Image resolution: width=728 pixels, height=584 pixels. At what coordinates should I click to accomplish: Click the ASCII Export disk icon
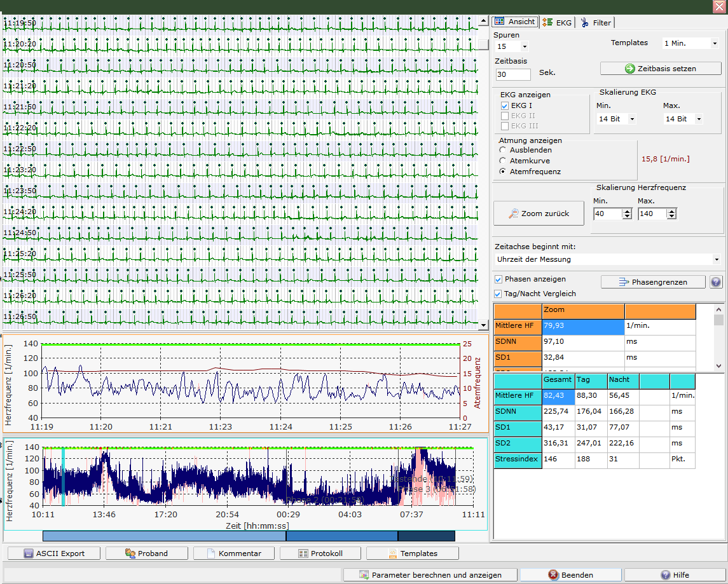click(x=29, y=553)
